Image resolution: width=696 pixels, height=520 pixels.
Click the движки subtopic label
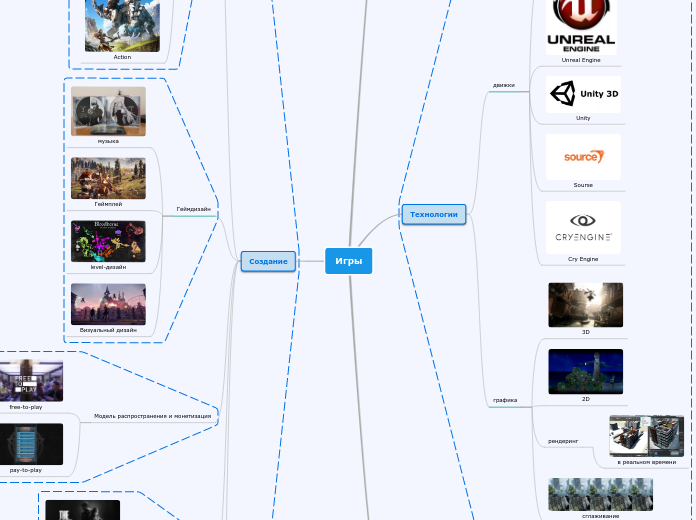(504, 85)
